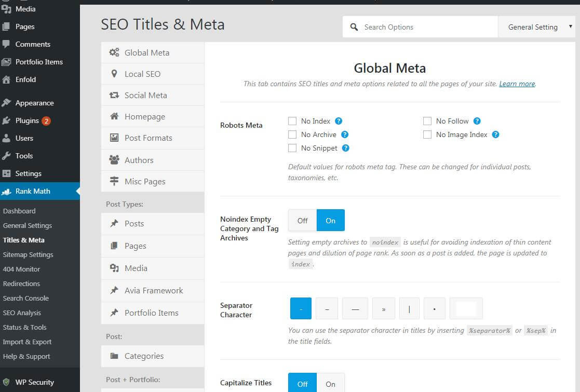The height and width of the screenshot is (392, 580).
Task: Click the Rank Math icon in the sidebar
Action: [x=6, y=191]
